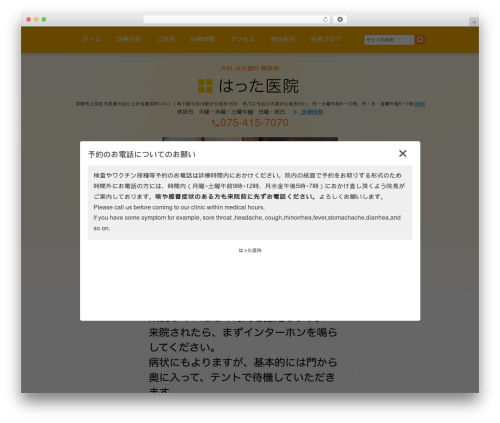The width and height of the screenshot is (500, 423).
Task: Click the 内科 消化器科 糖尿病 tagline
Action: [x=250, y=68]
